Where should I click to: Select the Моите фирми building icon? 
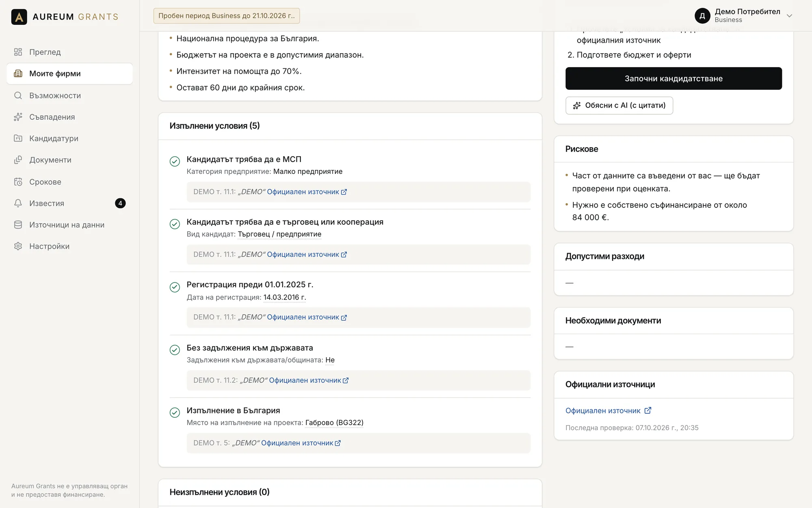pos(18,74)
